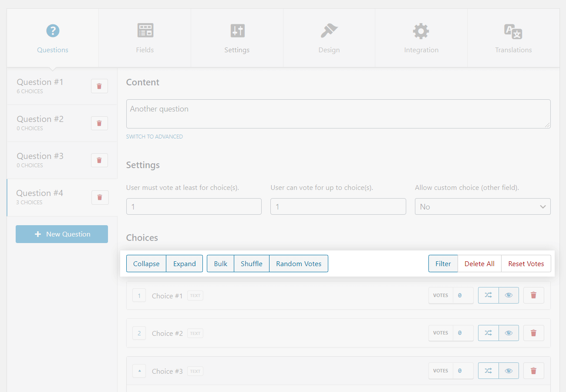Screen dimensions: 566x392
Task: Click the shuffle icon on Choice #3
Action: pos(489,371)
